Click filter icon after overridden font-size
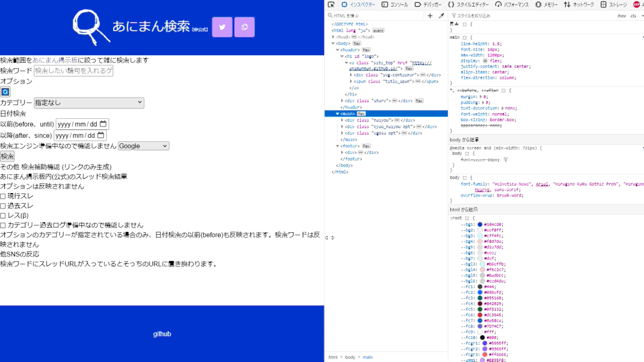The image size is (644, 362). (x=506, y=160)
